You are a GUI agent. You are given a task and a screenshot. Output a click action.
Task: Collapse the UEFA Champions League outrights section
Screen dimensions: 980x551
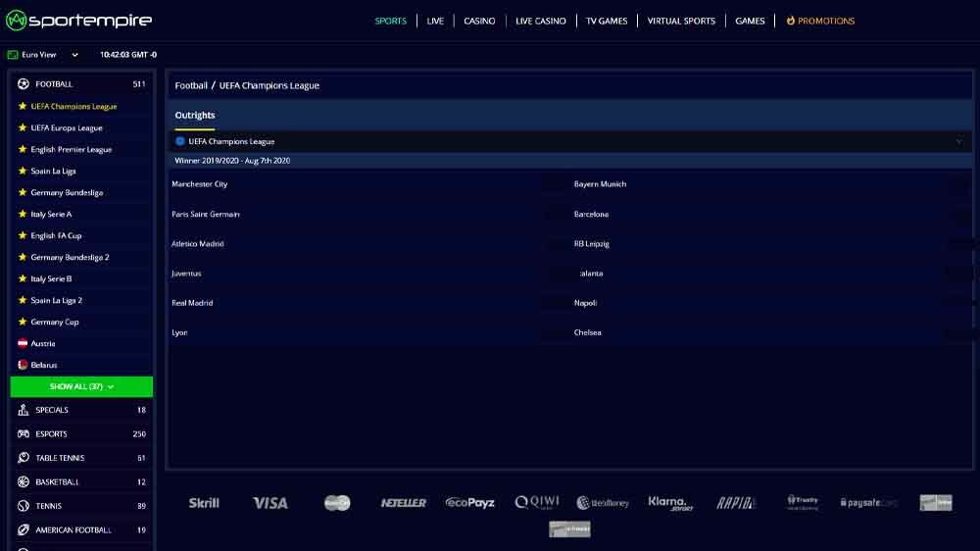tap(958, 142)
